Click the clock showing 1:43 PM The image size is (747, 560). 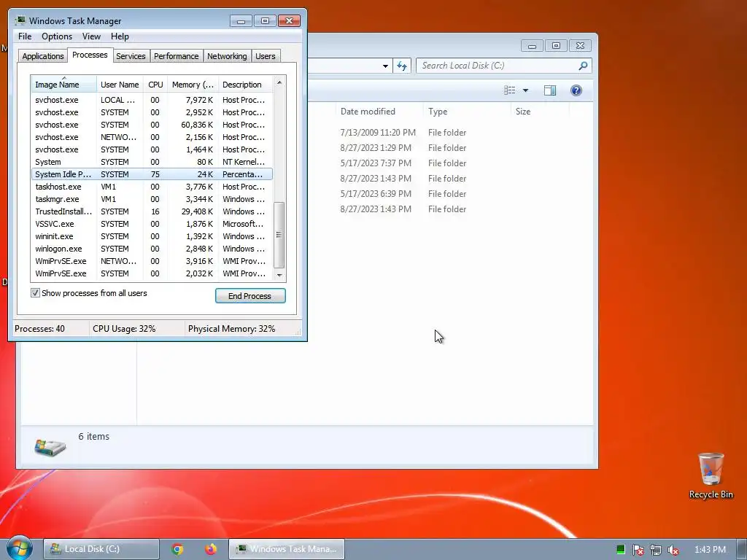click(710, 550)
